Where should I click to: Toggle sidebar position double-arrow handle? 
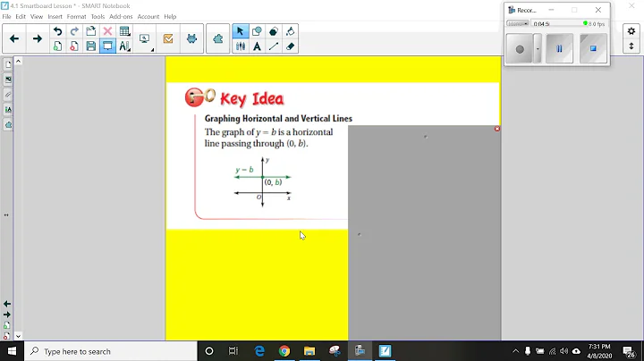pyautogui.click(x=6, y=214)
